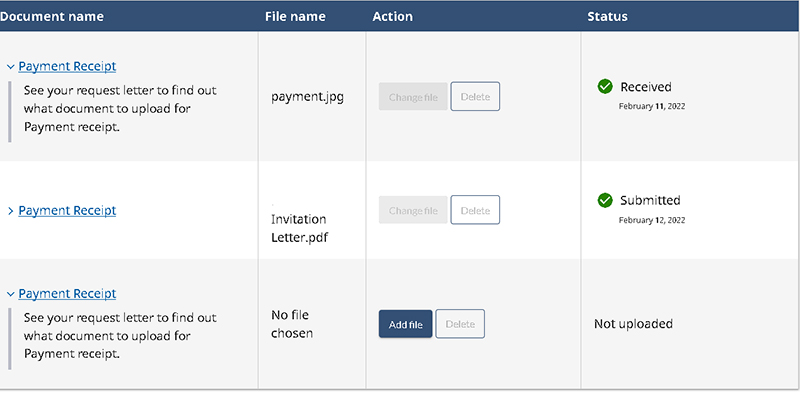
Task: Click the green checkmark beside Submitted status
Action: click(605, 201)
